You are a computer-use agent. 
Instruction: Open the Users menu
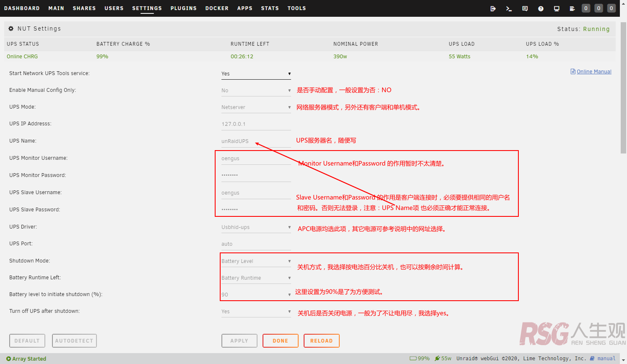point(114,8)
